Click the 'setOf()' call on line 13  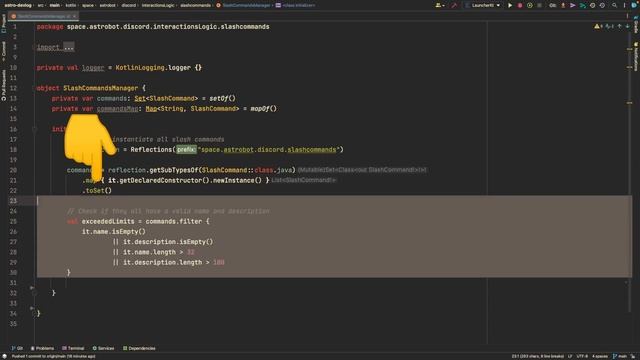pyautogui.click(x=222, y=98)
